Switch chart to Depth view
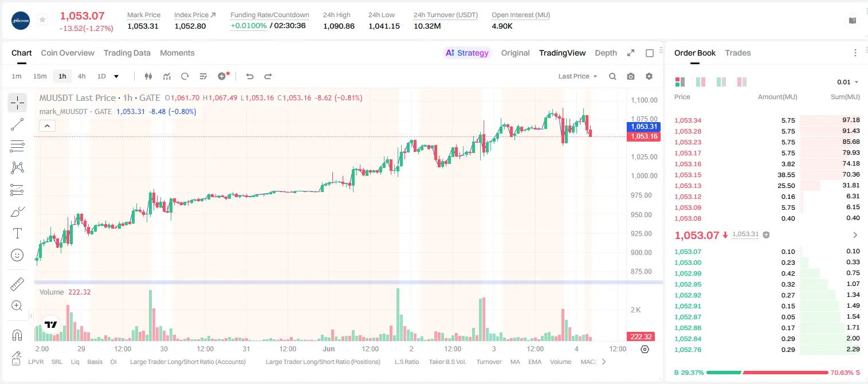The height and width of the screenshot is (384, 868). (606, 53)
